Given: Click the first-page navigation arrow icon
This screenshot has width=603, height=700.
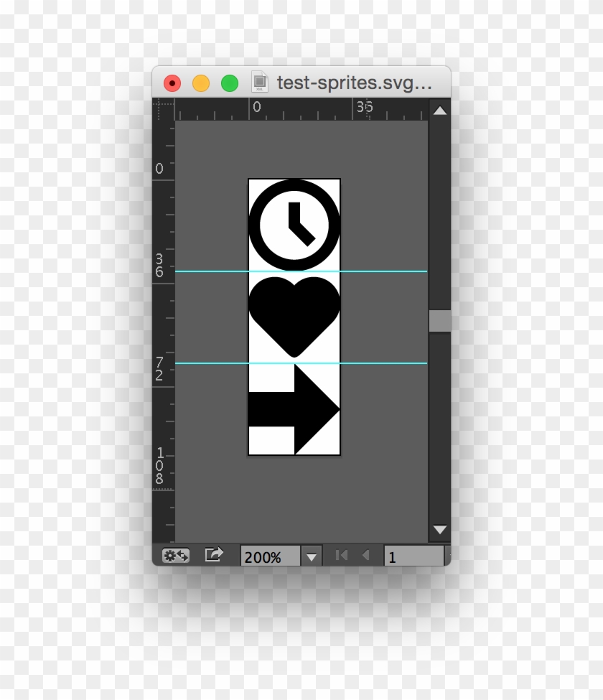Looking at the screenshot, I should click(x=342, y=554).
